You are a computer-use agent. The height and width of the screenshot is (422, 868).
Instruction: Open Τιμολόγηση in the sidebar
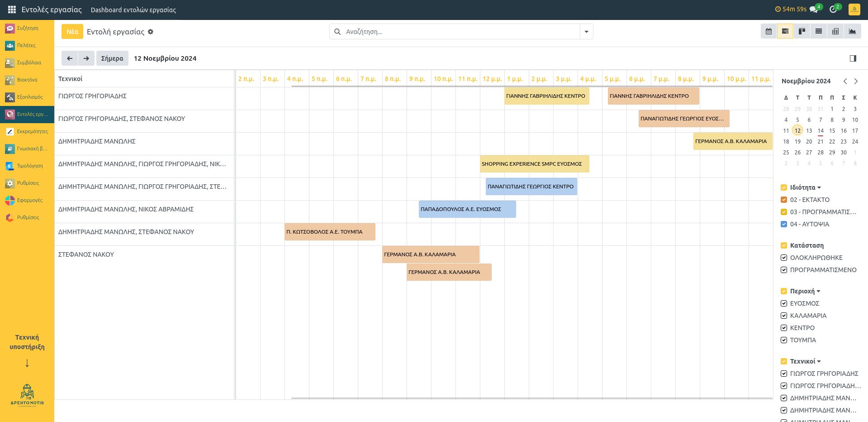[27, 166]
